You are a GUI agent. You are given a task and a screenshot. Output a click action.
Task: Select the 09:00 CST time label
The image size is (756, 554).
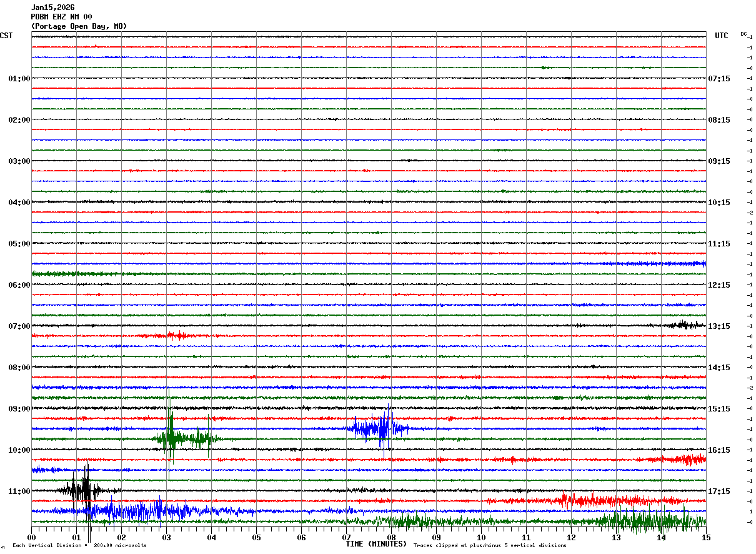click(19, 408)
